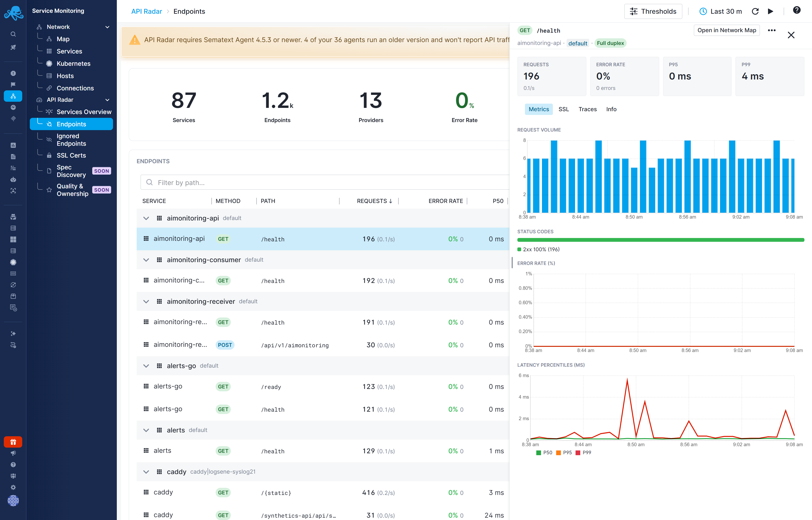Collapse the aimonitoring-consumer service group
Screen dimensions: 812x520
pyautogui.click(x=146, y=260)
